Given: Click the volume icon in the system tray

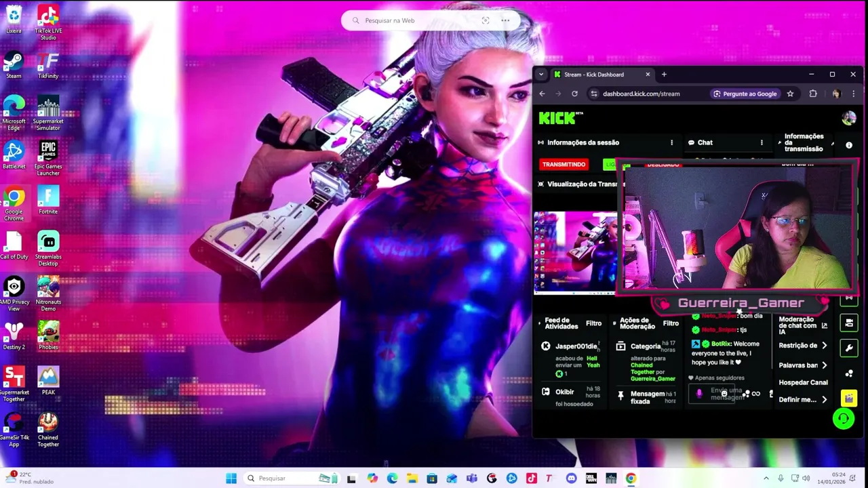Looking at the screenshot, I should pos(806,479).
